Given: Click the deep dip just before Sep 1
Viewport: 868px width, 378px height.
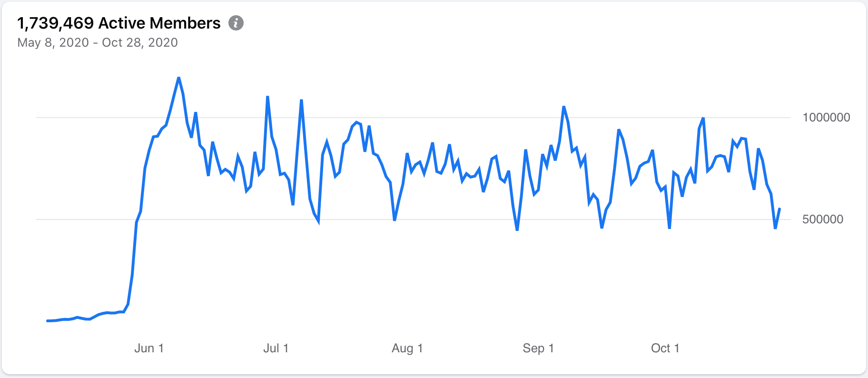Looking at the screenshot, I should pyautogui.click(x=517, y=230).
